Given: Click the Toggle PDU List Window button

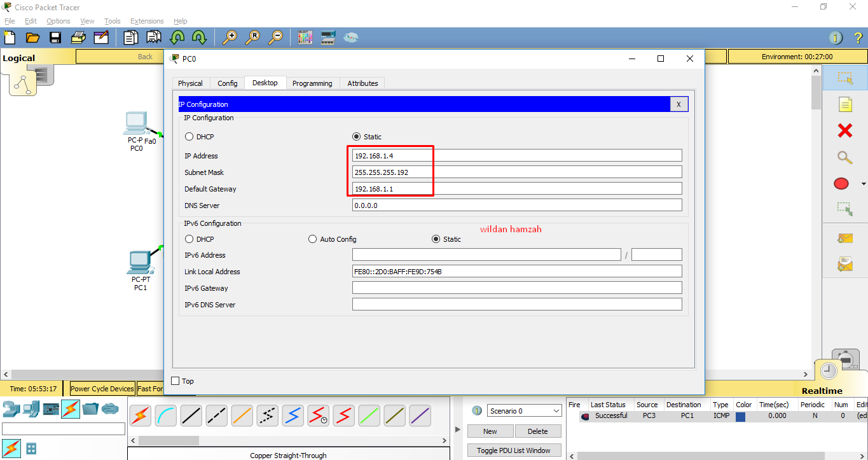Looking at the screenshot, I should (x=514, y=450).
